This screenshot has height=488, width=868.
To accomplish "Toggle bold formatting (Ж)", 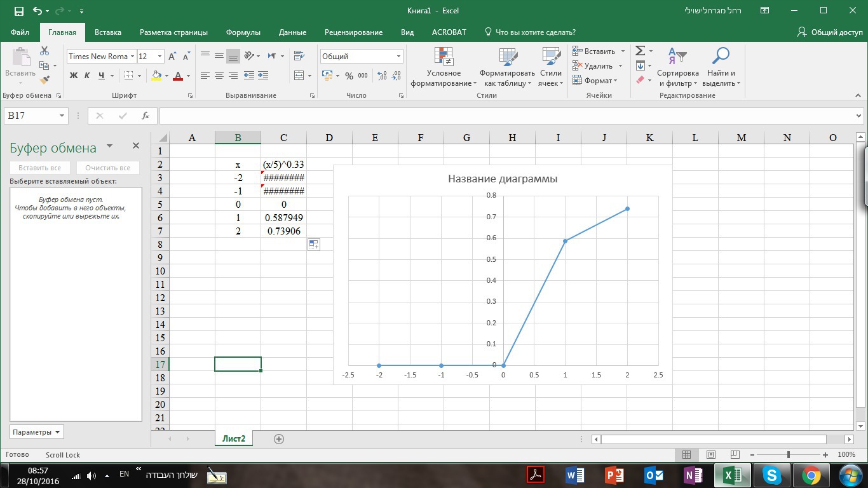I will point(73,76).
